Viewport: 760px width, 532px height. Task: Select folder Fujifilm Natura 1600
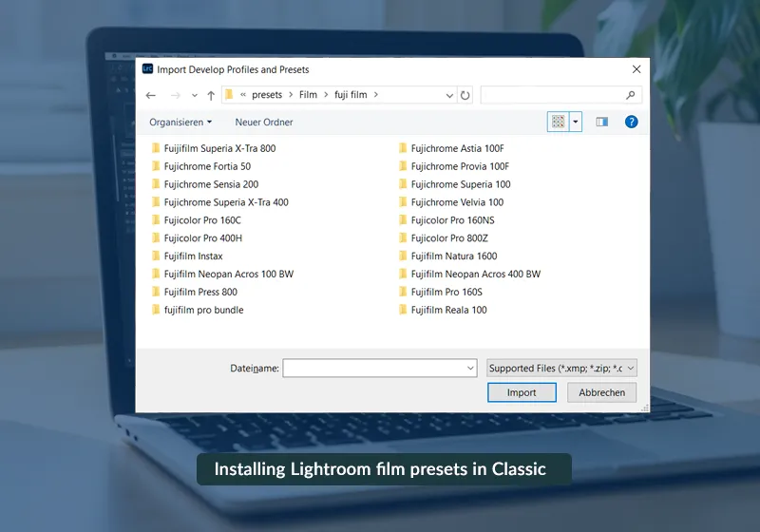click(x=447, y=256)
